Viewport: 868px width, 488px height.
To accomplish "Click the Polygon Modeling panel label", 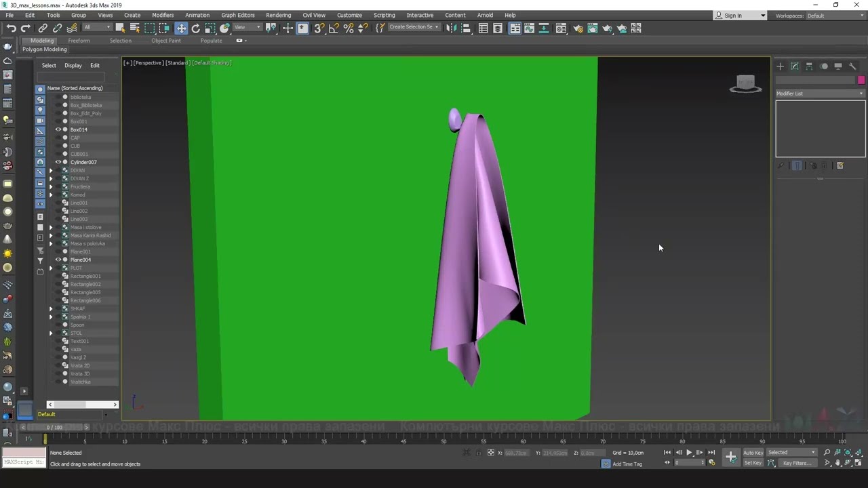I will (x=44, y=49).
